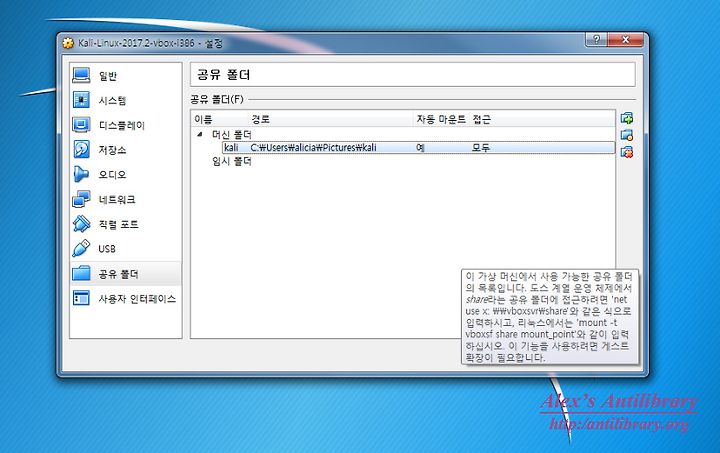Open the 일반 (General) settings category
Viewport: 720px width, 453px height.
(x=125, y=76)
